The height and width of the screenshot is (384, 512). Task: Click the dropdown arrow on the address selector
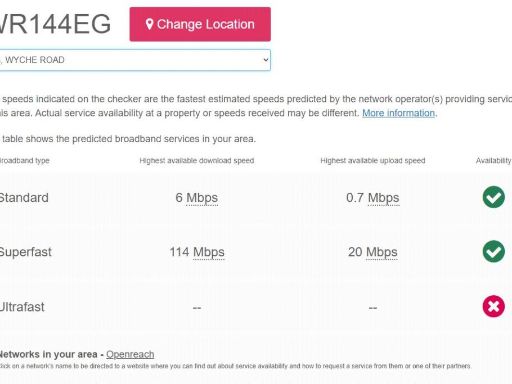coord(265,60)
